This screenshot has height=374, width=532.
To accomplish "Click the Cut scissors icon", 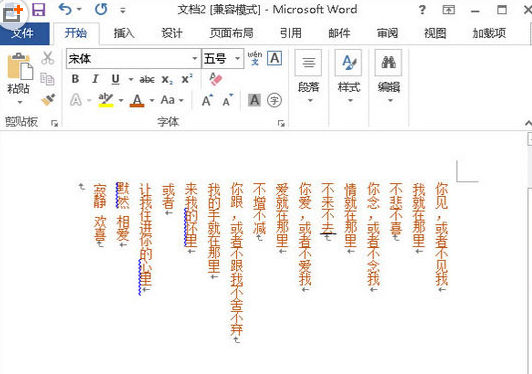I will pyautogui.click(x=48, y=58).
